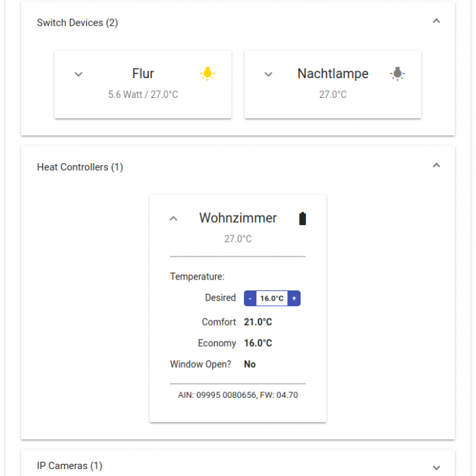
Task: Collapse the Heat Controllers section arrow
Action: [x=437, y=165]
